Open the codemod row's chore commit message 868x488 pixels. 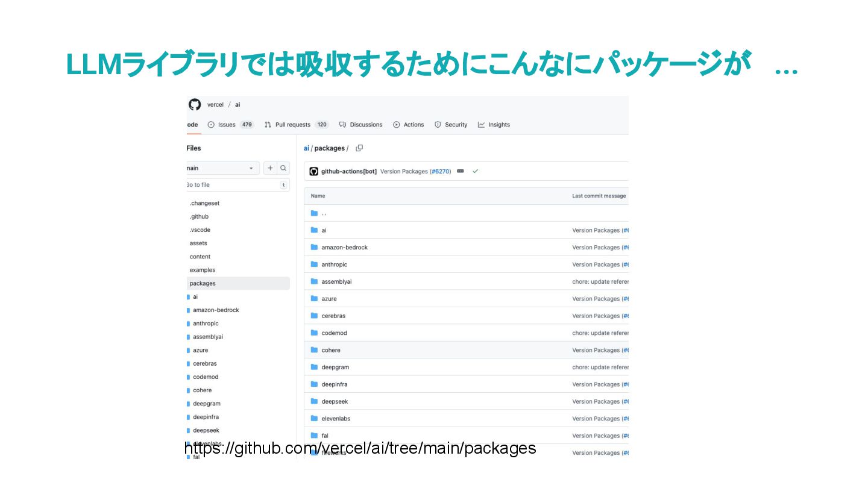(x=600, y=333)
